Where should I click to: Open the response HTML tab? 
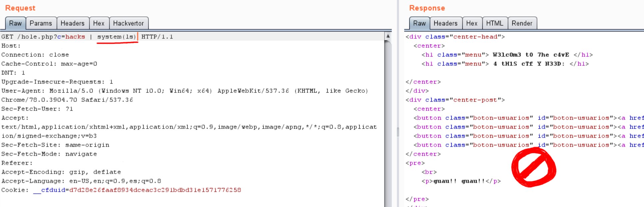495,23
